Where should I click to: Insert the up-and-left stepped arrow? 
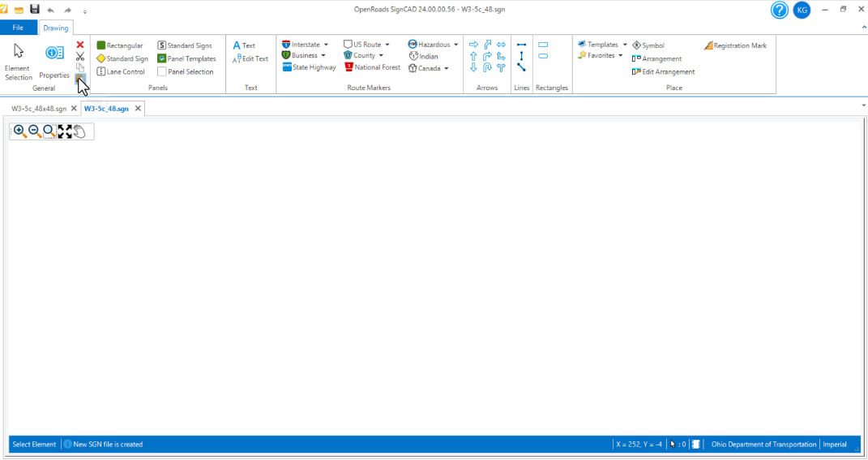pos(501,56)
